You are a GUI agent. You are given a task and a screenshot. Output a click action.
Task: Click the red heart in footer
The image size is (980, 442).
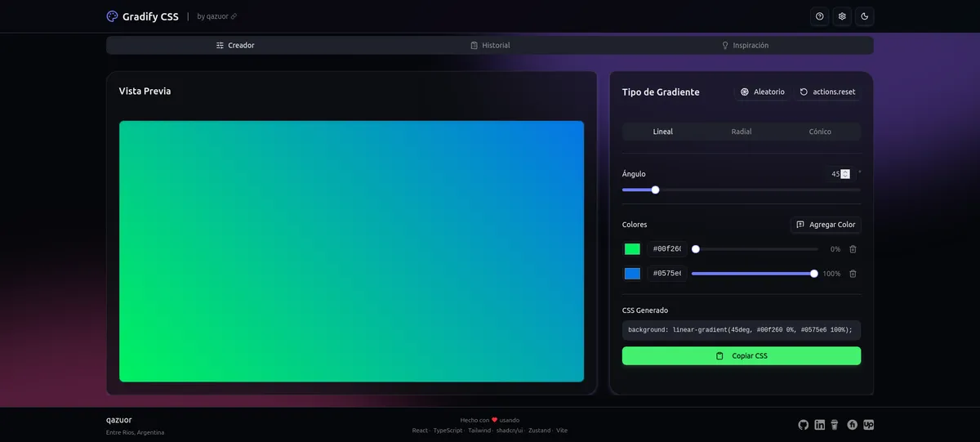click(x=494, y=420)
